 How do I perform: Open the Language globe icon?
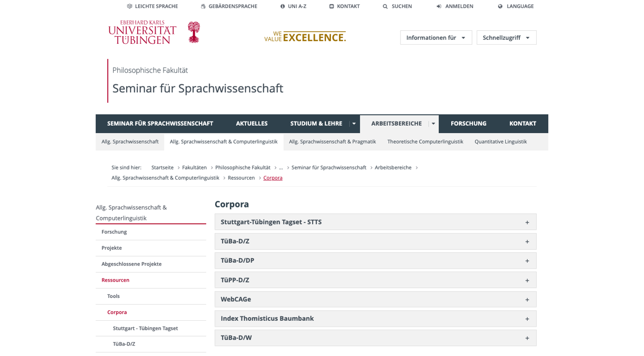[500, 6]
